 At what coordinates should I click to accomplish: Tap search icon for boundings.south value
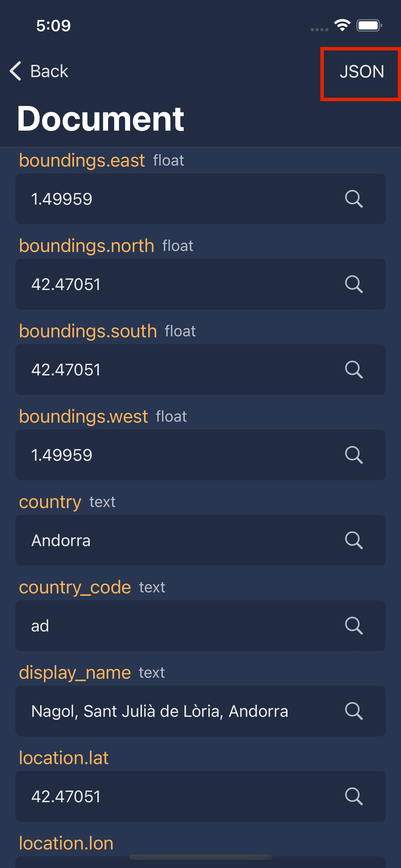coord(354,370)
